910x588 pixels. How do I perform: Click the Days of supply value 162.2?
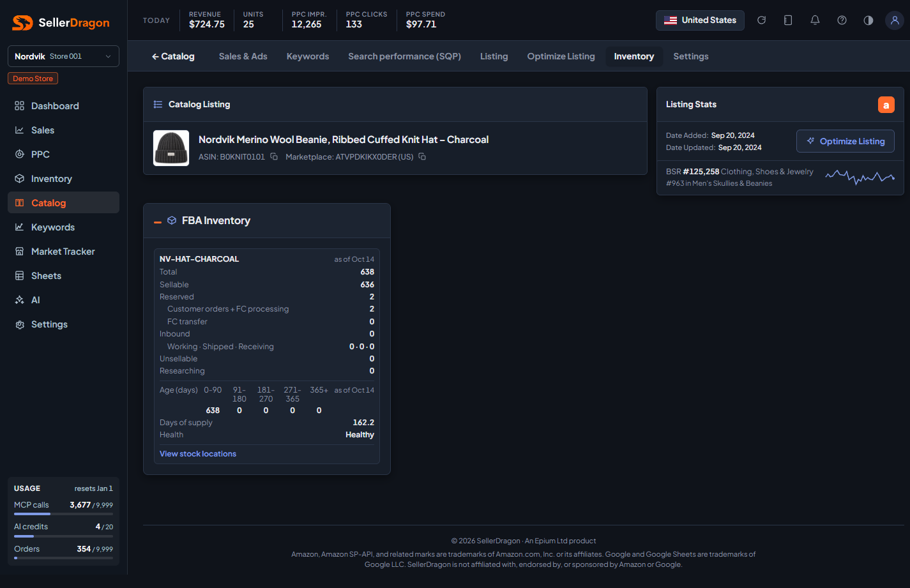pos(363,423)
